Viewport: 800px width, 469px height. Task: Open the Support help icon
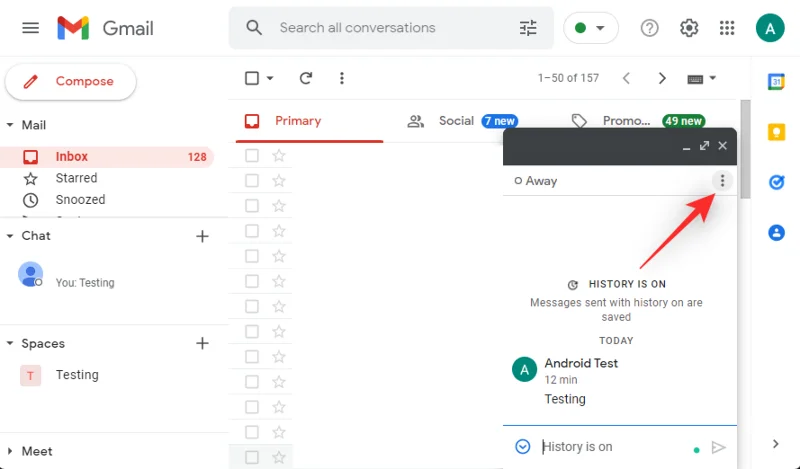tap(649, 28)
